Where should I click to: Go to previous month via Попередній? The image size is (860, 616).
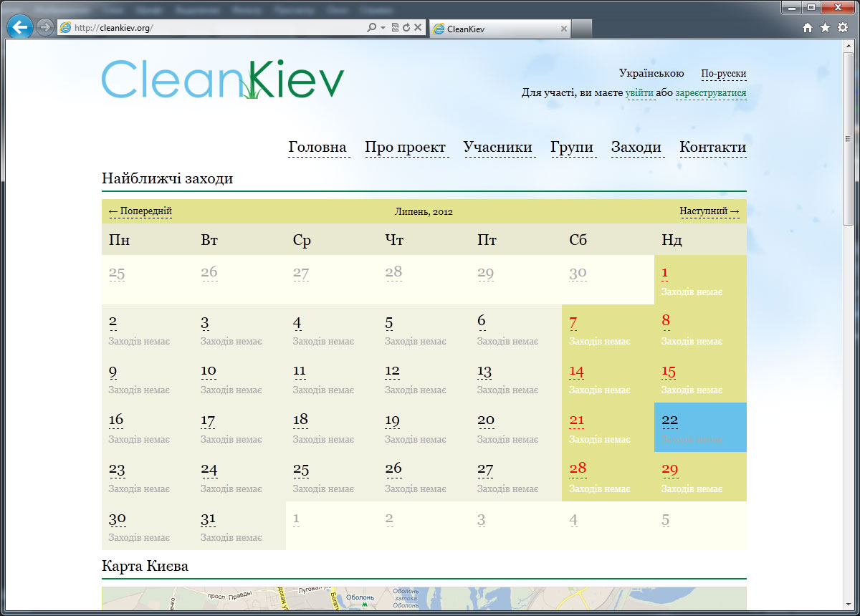(140, 211)
